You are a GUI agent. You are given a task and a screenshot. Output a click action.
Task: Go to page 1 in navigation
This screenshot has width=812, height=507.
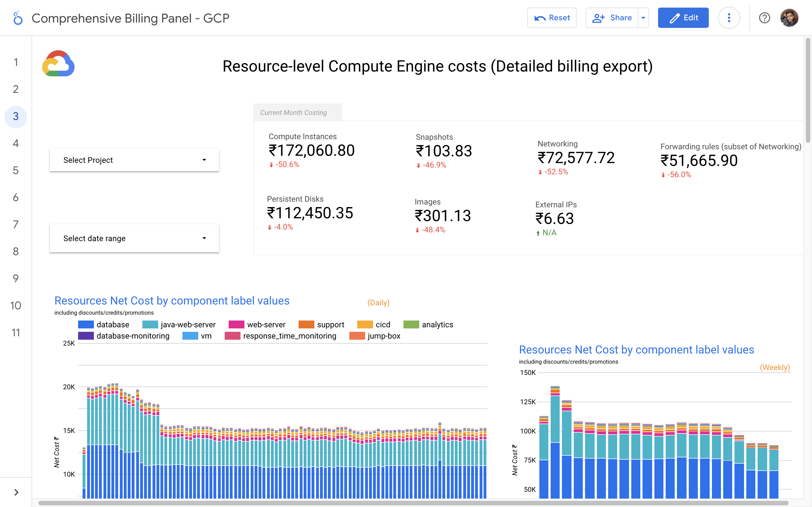[16, 62]
